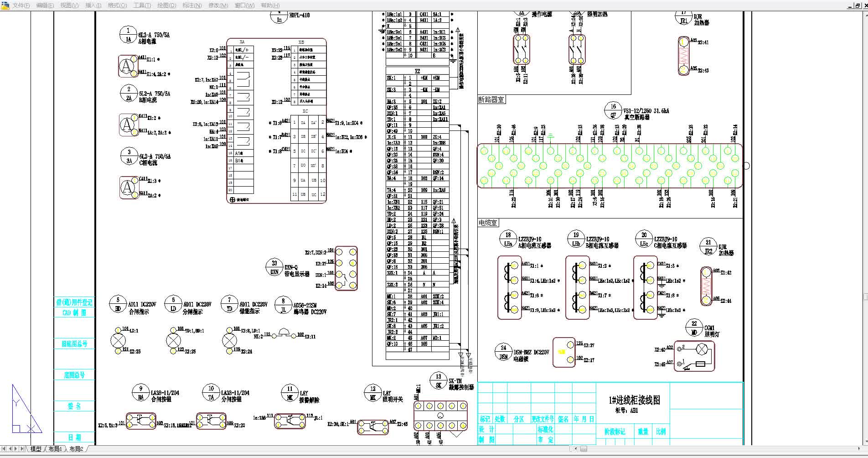The width and height of the screenshot is (868, 458).
Task: Open the 编辑(E) menu
Action: (x=45, y=5)
